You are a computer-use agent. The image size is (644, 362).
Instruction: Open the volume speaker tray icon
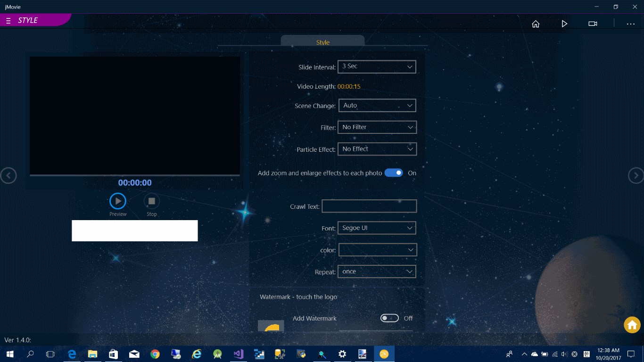coord(564,354)
